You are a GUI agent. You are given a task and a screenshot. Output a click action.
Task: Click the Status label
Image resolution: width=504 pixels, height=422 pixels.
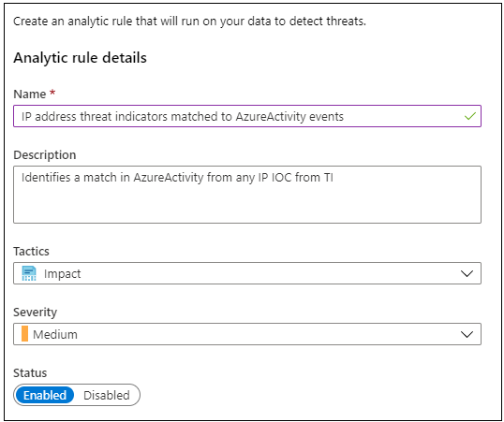tap(30, 372)
